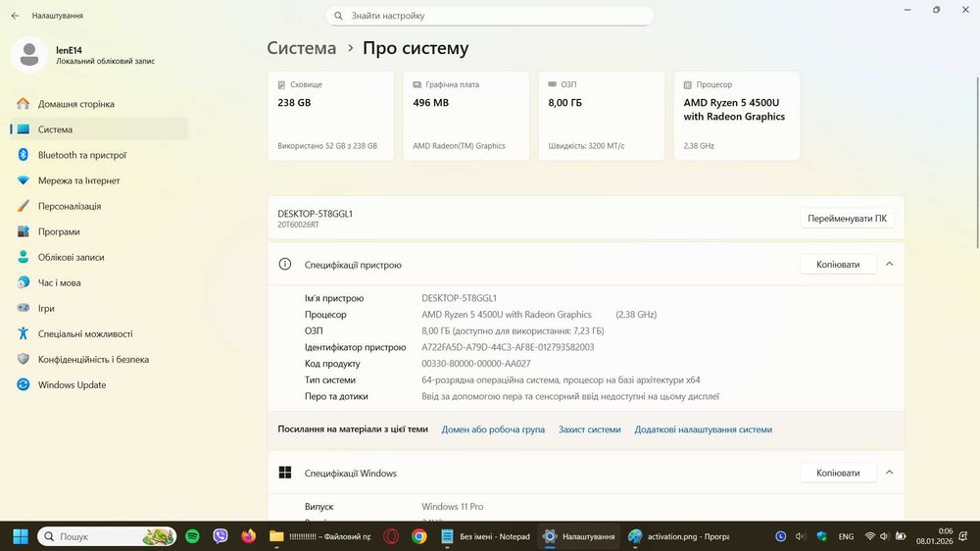
Task: Open the notification bell icon
Action: pyautogui.click(x=963, y=536)
